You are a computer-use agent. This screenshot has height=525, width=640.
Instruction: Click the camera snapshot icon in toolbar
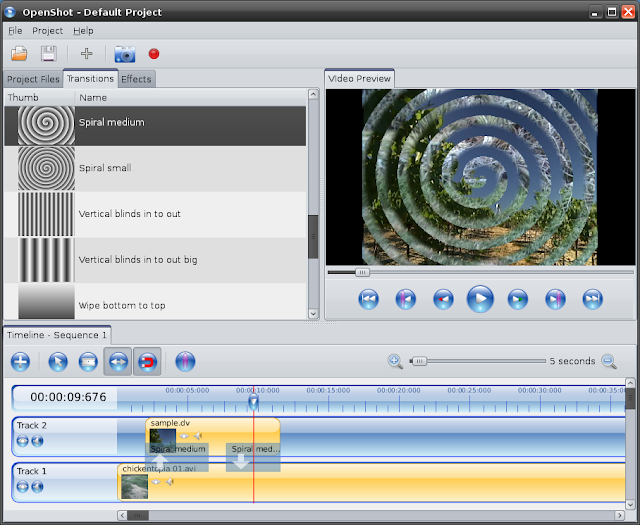coord(125,54)
